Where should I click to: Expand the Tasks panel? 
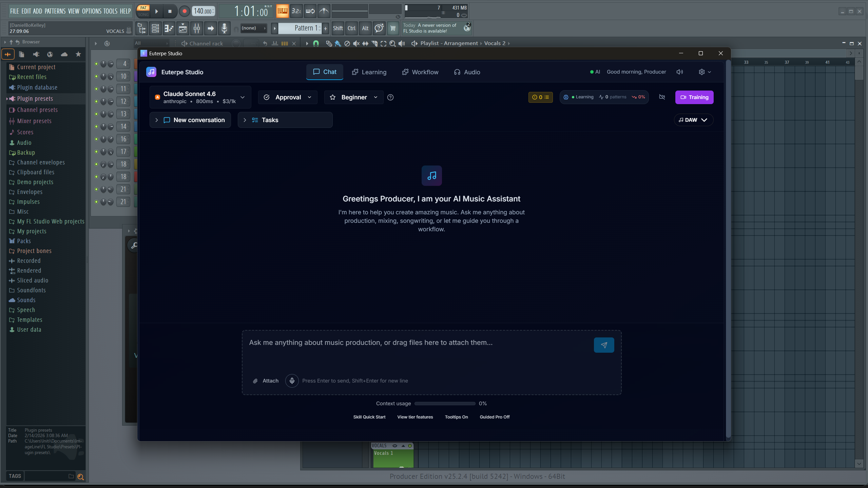(285, 120)
